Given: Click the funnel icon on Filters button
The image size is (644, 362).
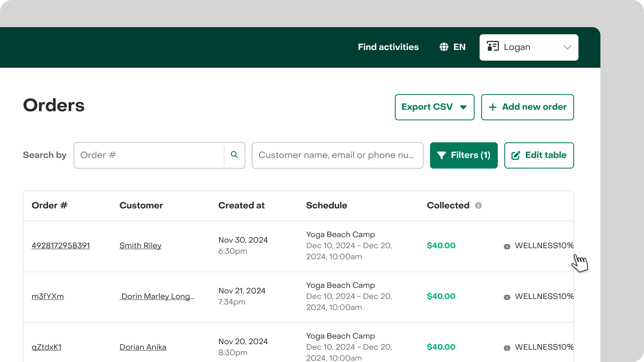Looking at the screenshot, I should tap(441, 155).
